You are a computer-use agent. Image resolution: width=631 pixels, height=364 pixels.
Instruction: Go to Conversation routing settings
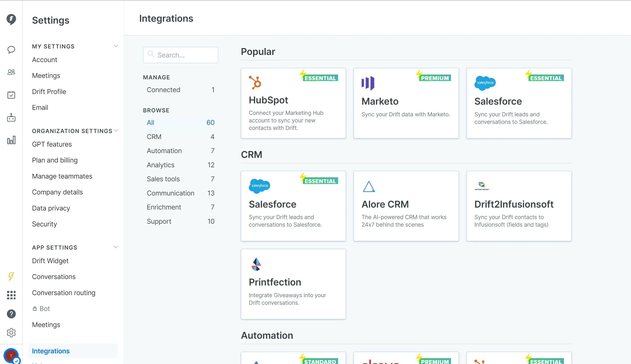(x=64, y=293)
